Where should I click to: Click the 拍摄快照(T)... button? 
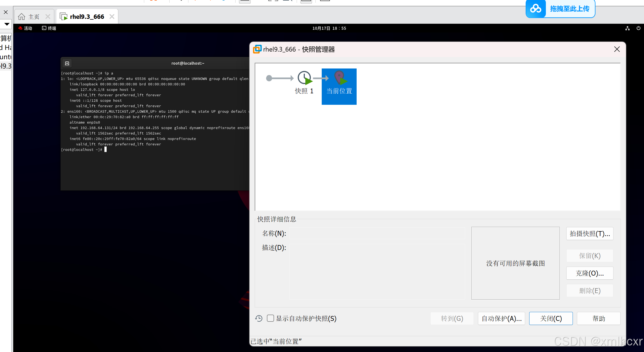coord(589,234)
